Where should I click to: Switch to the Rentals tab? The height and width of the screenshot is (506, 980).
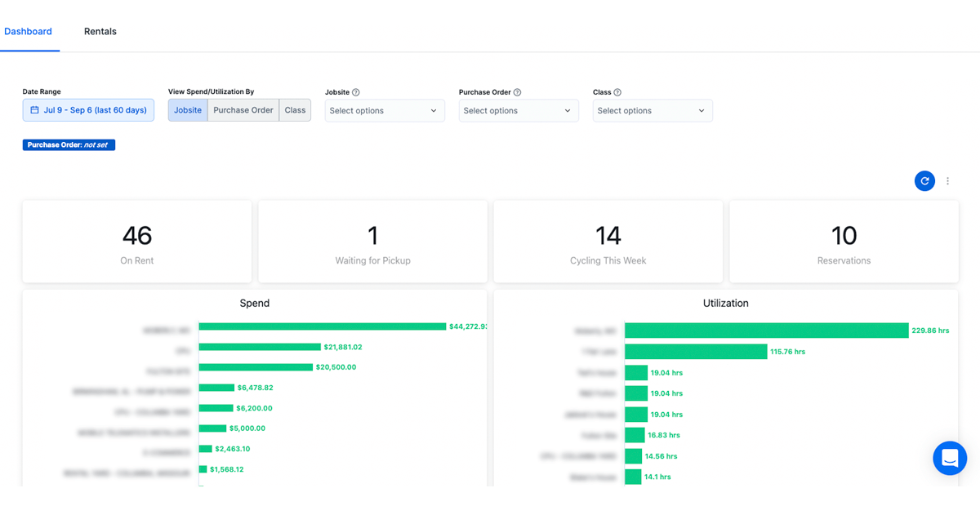point(100,31)
